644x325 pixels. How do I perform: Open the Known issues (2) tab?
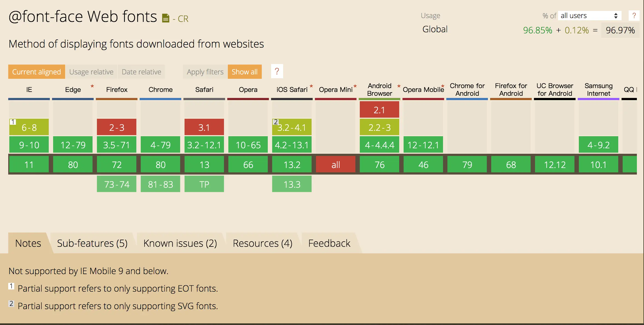coord(180,243)
